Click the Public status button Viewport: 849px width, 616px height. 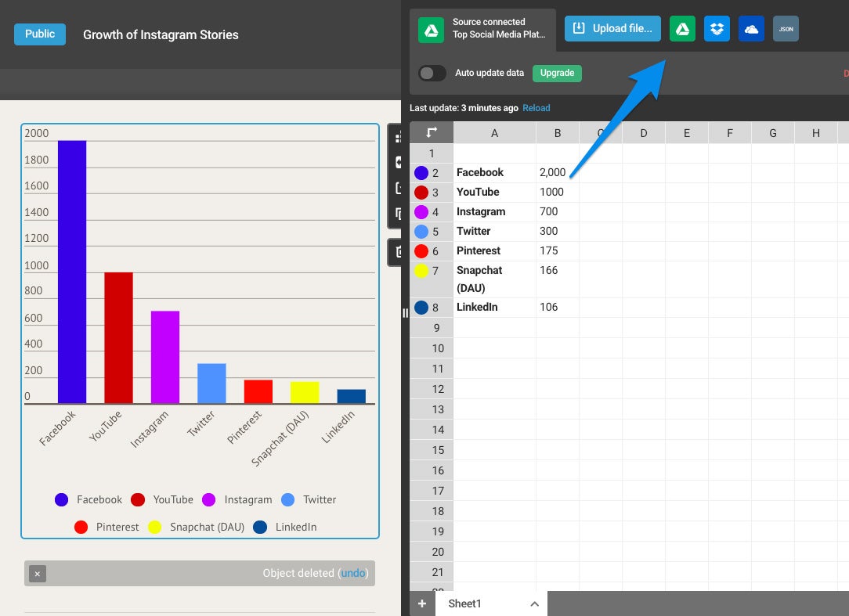point(40,34)
